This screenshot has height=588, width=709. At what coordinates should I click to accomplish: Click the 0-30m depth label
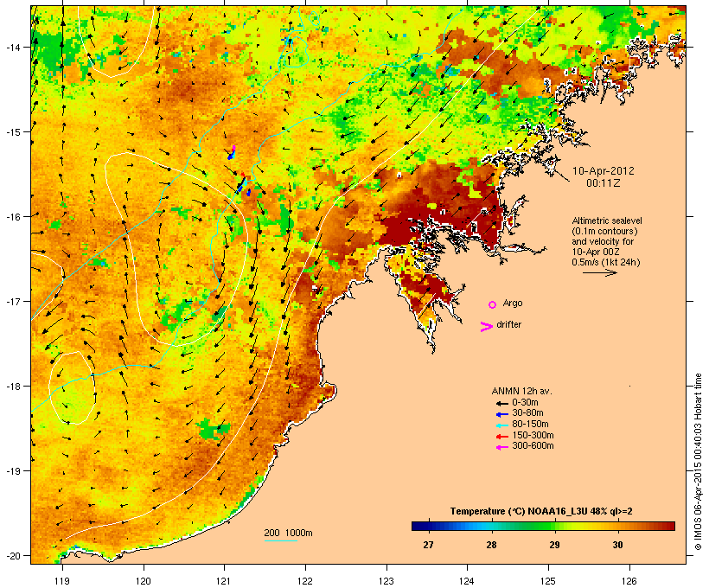click(x=525, y=403)
